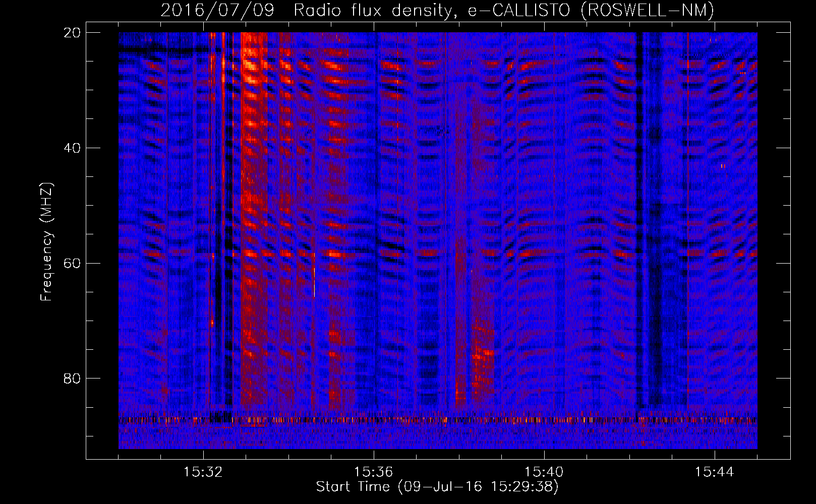Click the '15:44' time tick label

pos(714,472)
